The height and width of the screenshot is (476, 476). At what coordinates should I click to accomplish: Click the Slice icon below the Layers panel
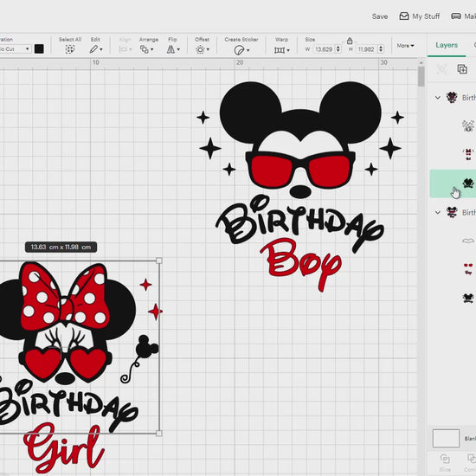(x=445, y=459)
